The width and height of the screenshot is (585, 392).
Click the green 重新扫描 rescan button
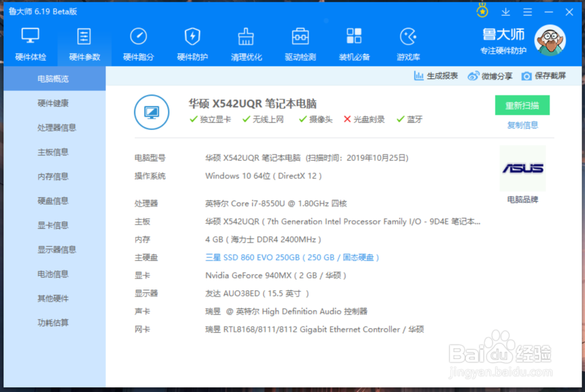click(522, 105)
